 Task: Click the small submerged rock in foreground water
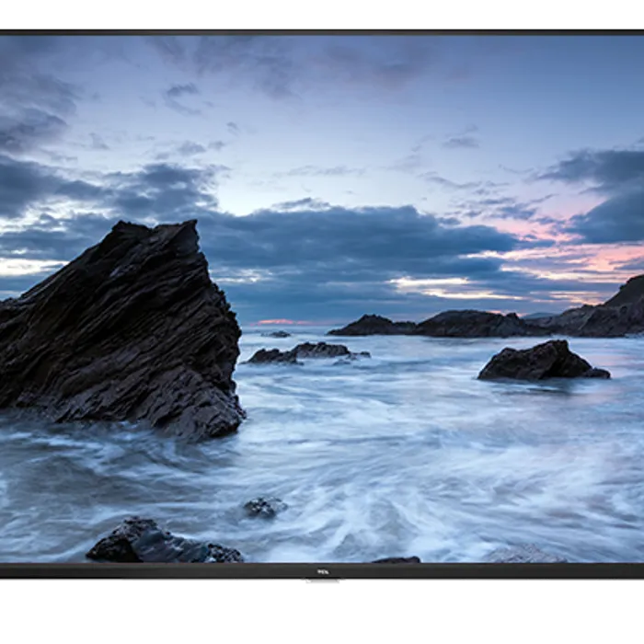tap(264, 506)
